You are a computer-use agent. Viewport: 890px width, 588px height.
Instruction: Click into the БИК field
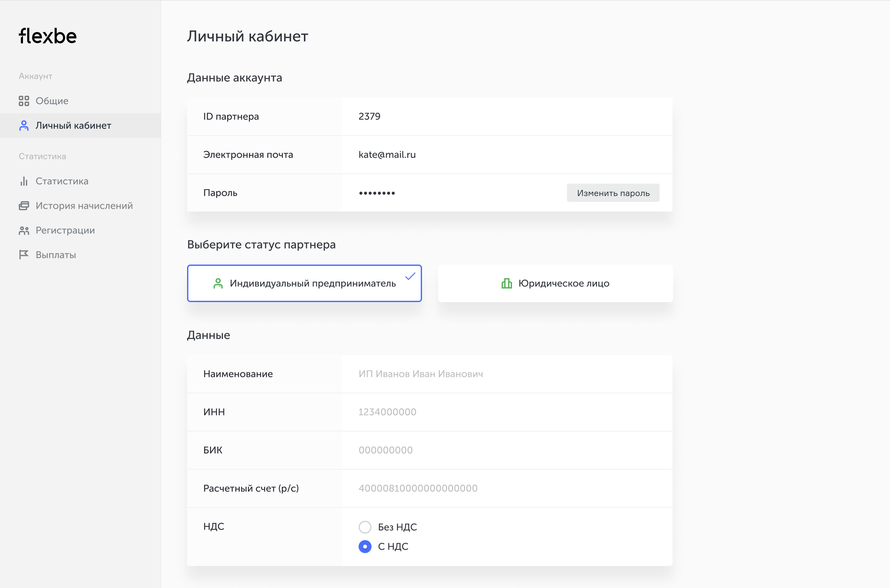[506, 450]
